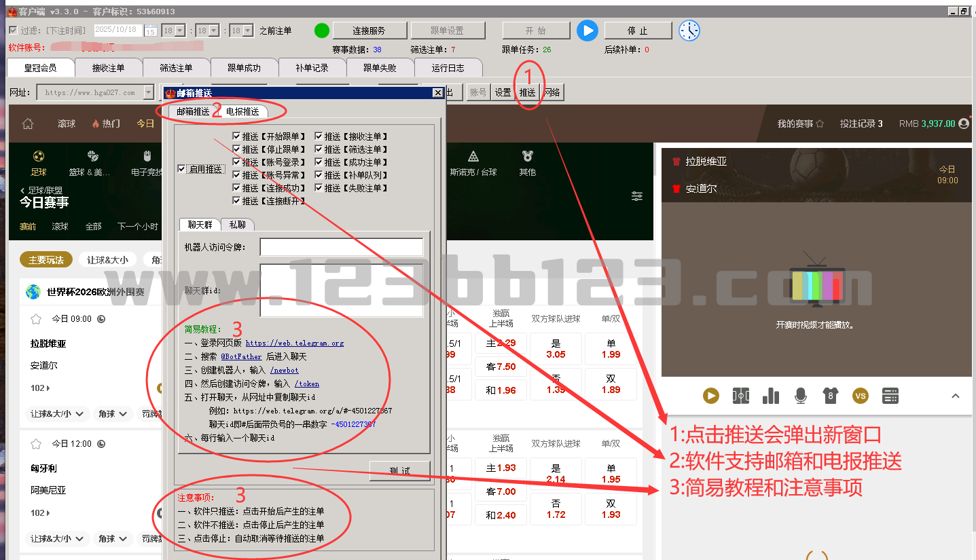Click the 测试 button
976x560 pixels.
click(x=399, y=470)
